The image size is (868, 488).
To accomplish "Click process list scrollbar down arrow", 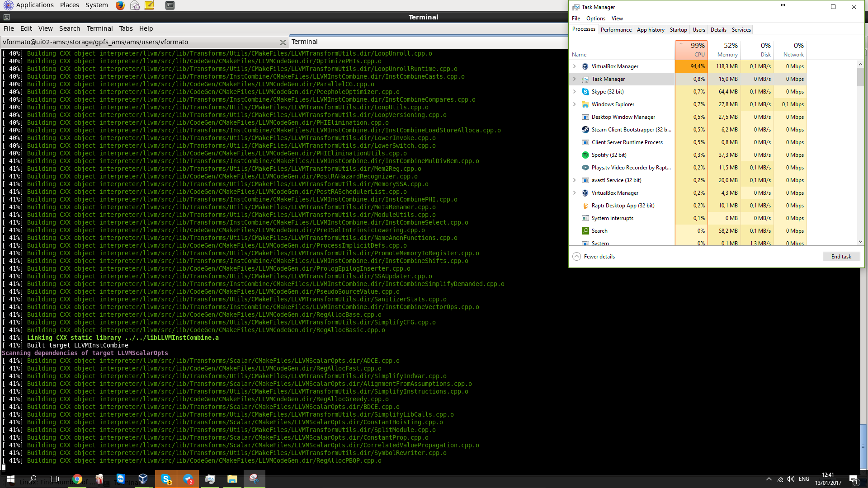I will click(860, 242).
